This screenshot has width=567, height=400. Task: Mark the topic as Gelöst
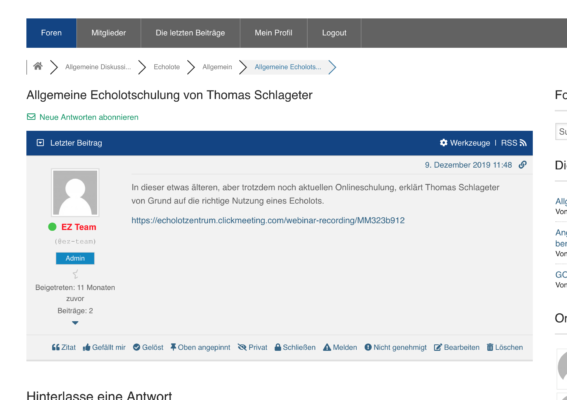pos(148,347)
